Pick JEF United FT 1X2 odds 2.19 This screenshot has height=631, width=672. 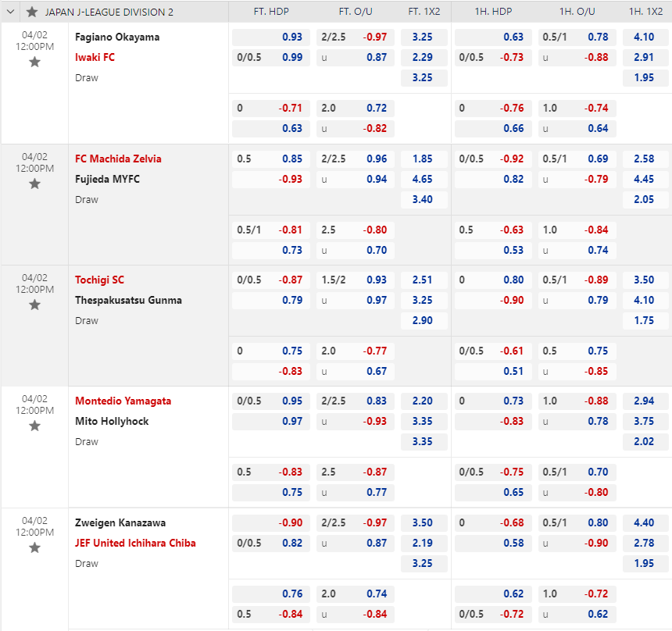[424, 544]
